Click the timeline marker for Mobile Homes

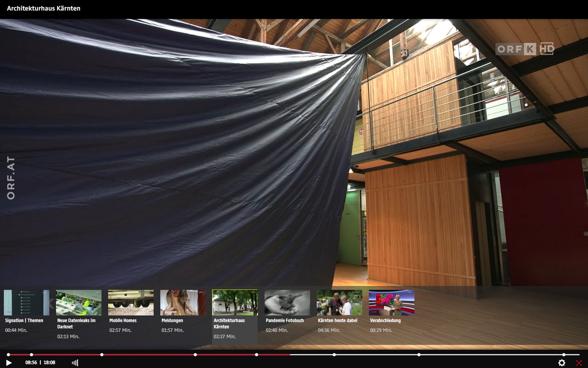[x=102, y=355]
